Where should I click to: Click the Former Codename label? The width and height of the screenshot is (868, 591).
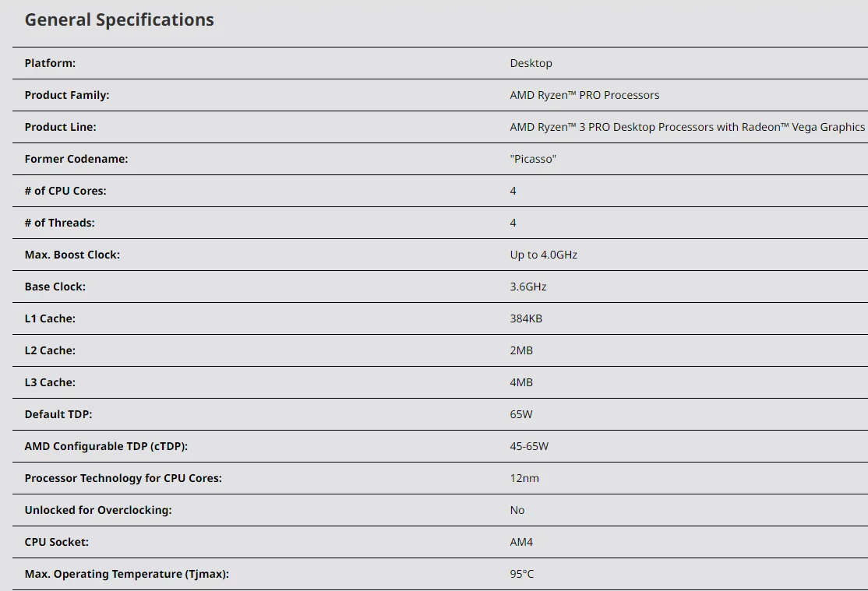tap(76, 159)
